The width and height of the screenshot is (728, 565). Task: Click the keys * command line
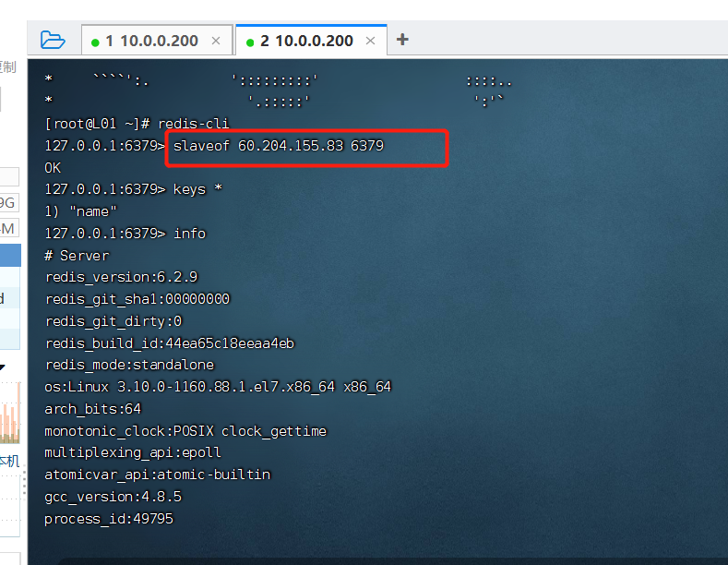(x=133, y=189)
